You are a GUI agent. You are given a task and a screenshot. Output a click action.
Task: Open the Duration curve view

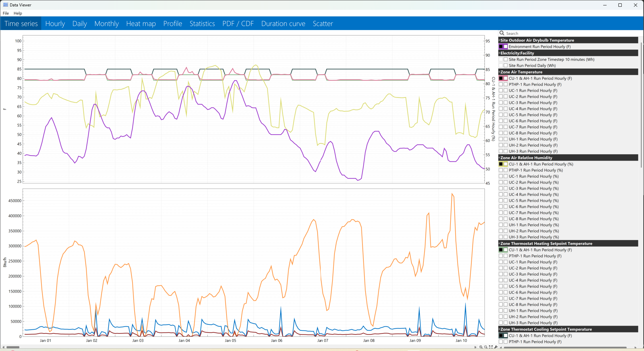(283, 24)
